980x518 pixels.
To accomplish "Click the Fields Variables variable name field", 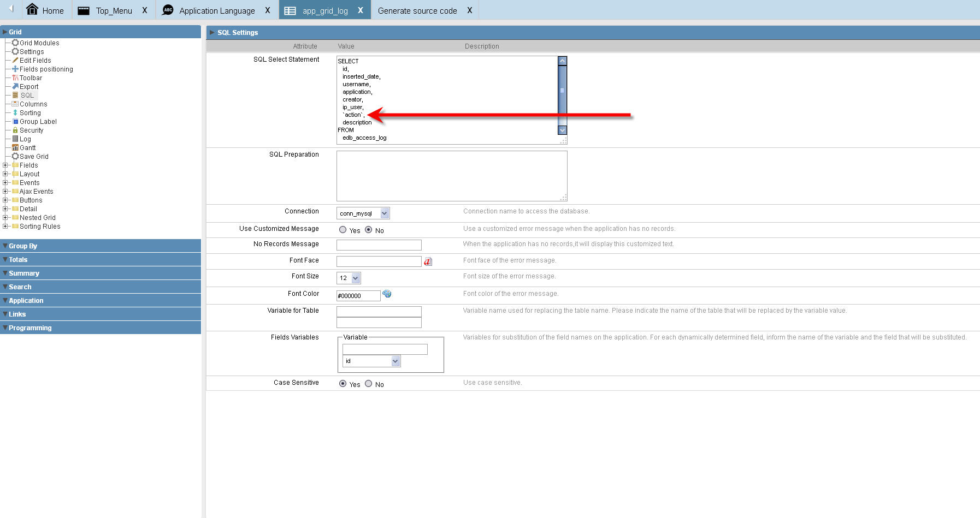I will pos(385,349).
